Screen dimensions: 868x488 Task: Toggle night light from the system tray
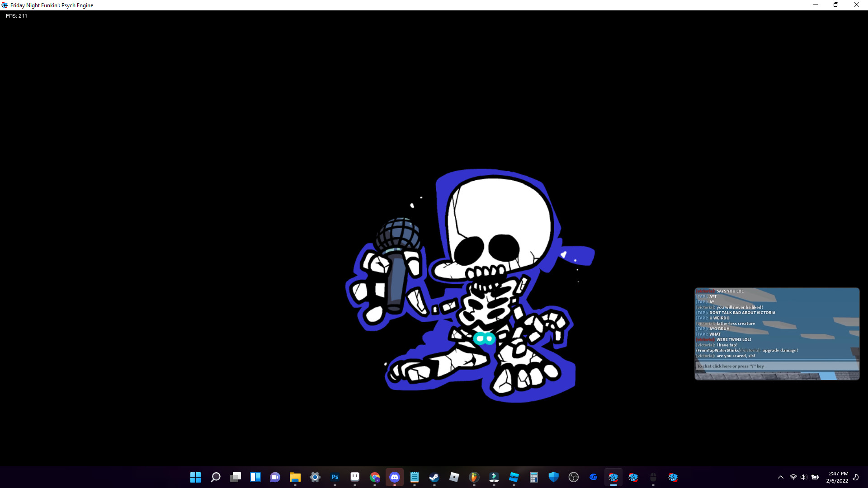[x=856, y=477]
